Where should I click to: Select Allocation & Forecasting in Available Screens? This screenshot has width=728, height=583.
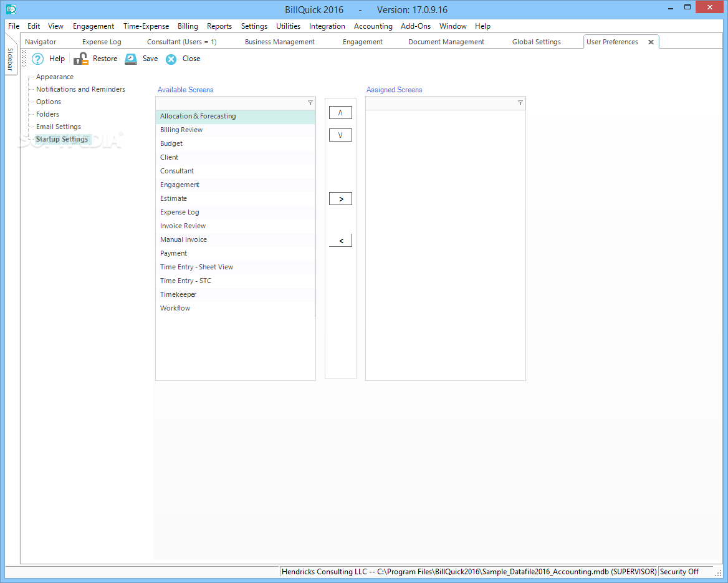tap(236, 116)
